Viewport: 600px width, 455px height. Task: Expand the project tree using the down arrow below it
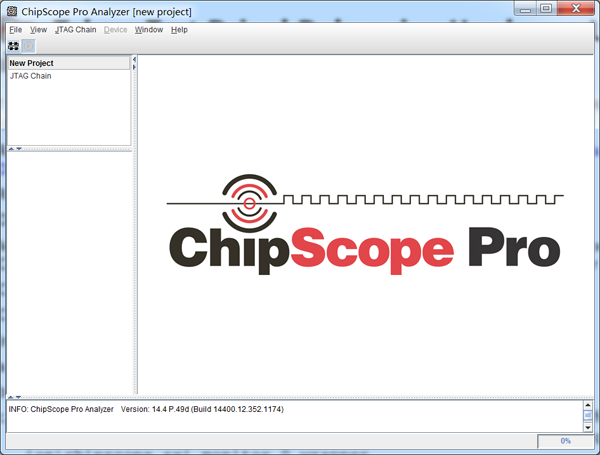(x=19, y=149)
